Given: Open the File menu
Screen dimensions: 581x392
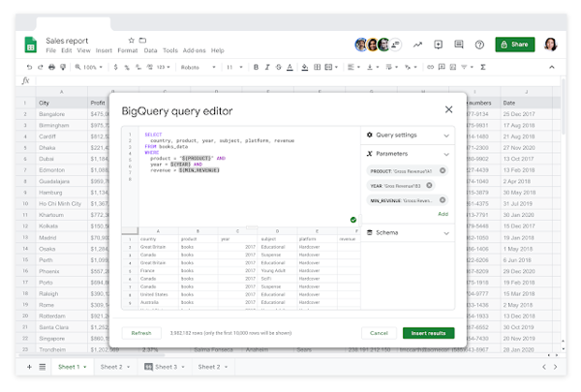Looking at the screenshot, I should coord(50,50).
